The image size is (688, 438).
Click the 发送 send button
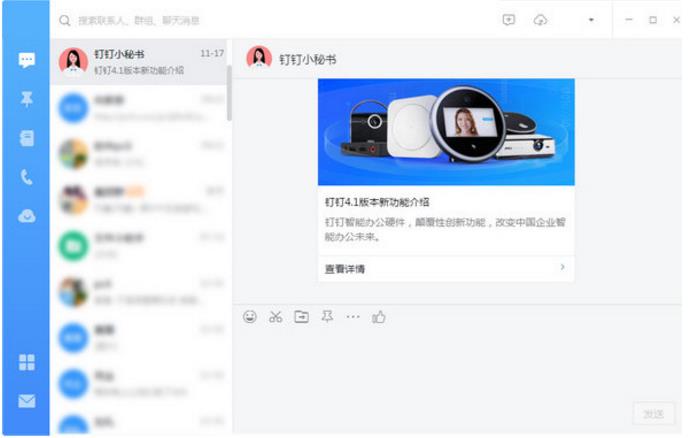[652, 414]
